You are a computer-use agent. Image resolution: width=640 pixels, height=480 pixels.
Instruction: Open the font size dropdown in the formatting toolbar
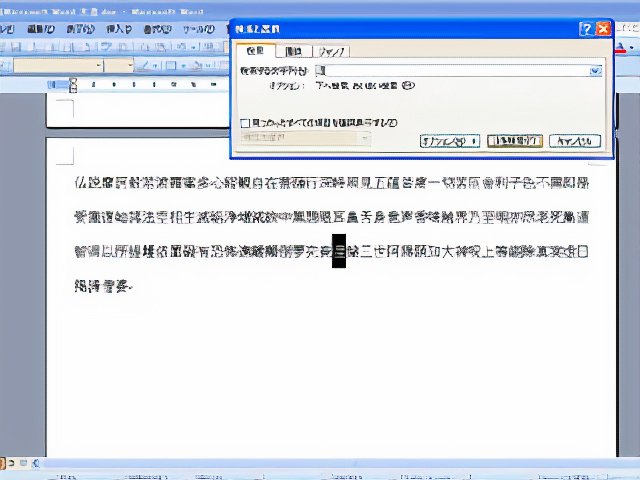pos(129,66)
